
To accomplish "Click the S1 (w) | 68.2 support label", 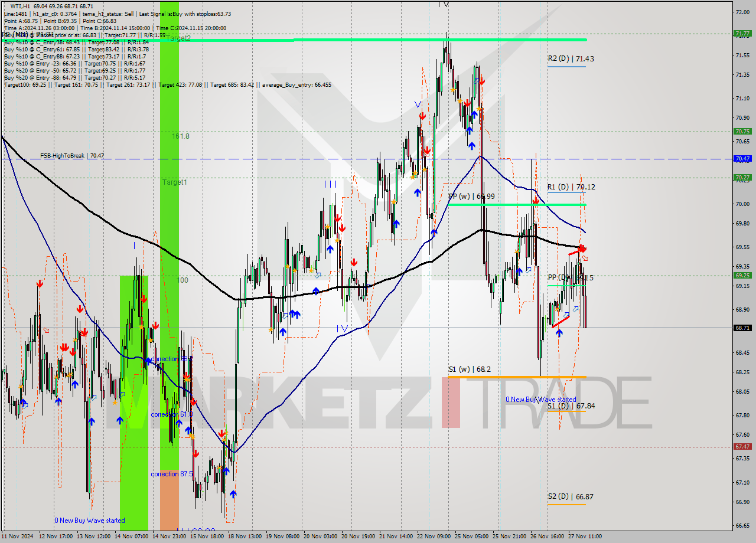I will coord(470,369).
